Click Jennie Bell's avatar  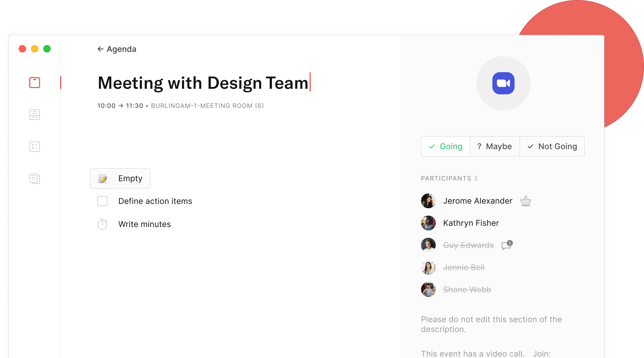point(428,267)
